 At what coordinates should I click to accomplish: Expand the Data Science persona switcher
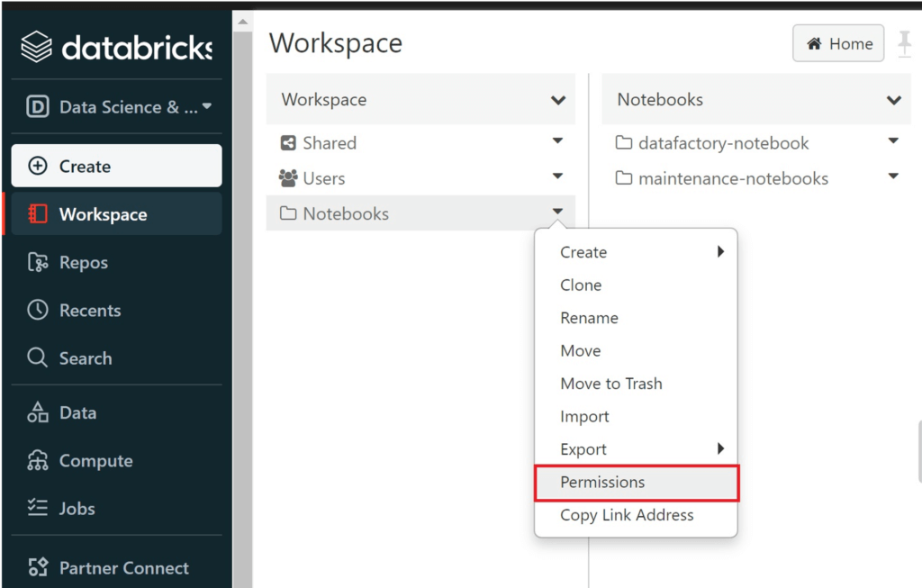point(207,107)
